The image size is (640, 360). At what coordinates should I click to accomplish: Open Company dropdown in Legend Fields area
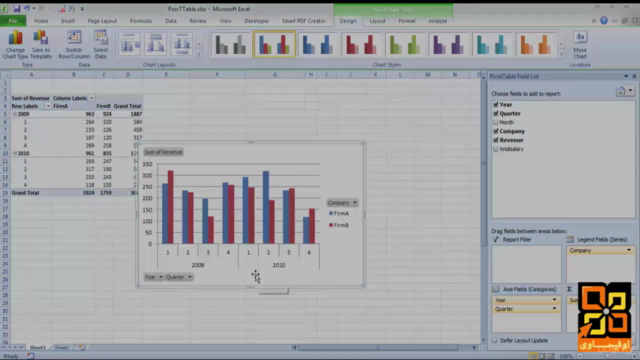629,250
